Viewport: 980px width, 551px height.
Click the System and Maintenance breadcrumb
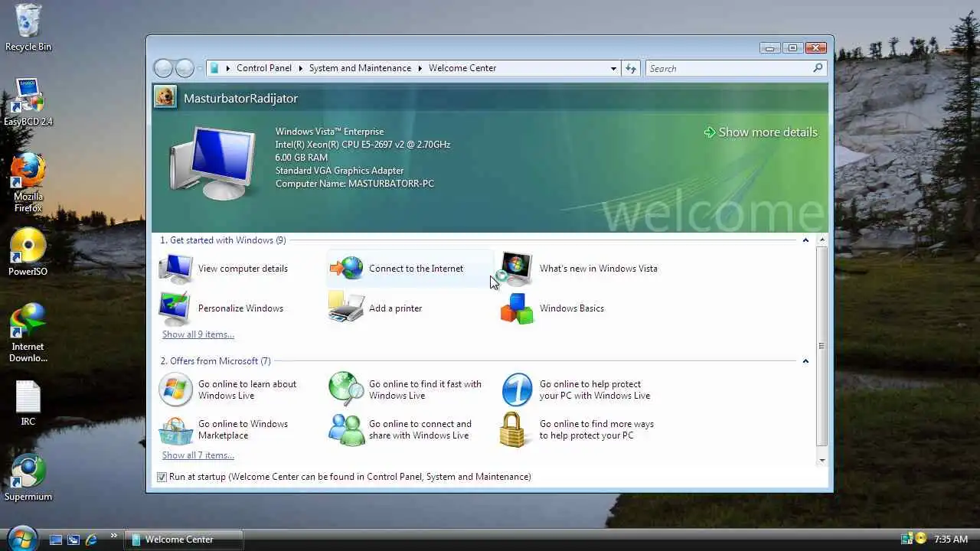click(x=360, y=68)
